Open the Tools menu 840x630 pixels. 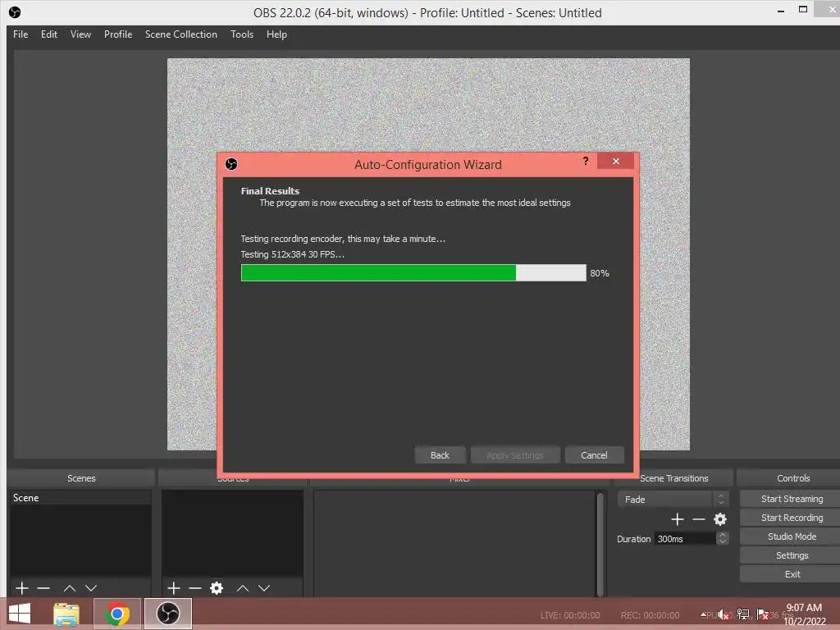[242, 34]
